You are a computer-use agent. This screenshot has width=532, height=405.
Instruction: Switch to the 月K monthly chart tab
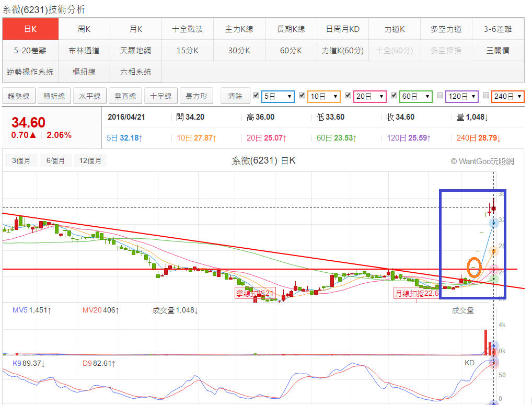tap(136, 29)
